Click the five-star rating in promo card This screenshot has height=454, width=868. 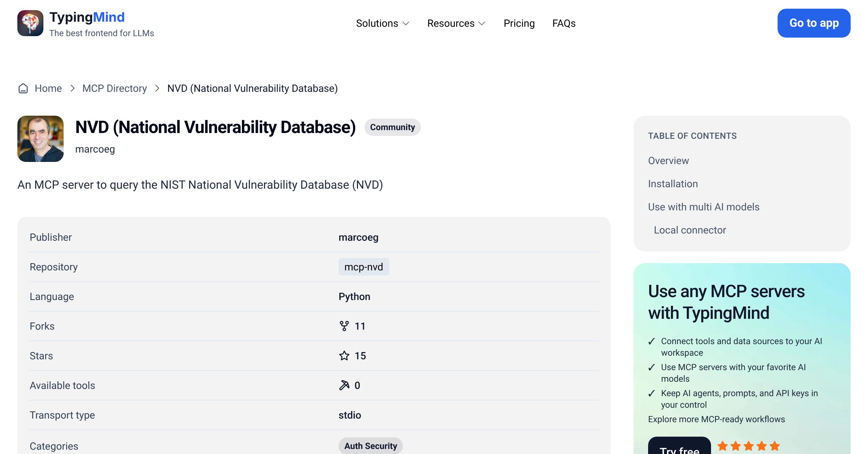[x=748, y=446]
